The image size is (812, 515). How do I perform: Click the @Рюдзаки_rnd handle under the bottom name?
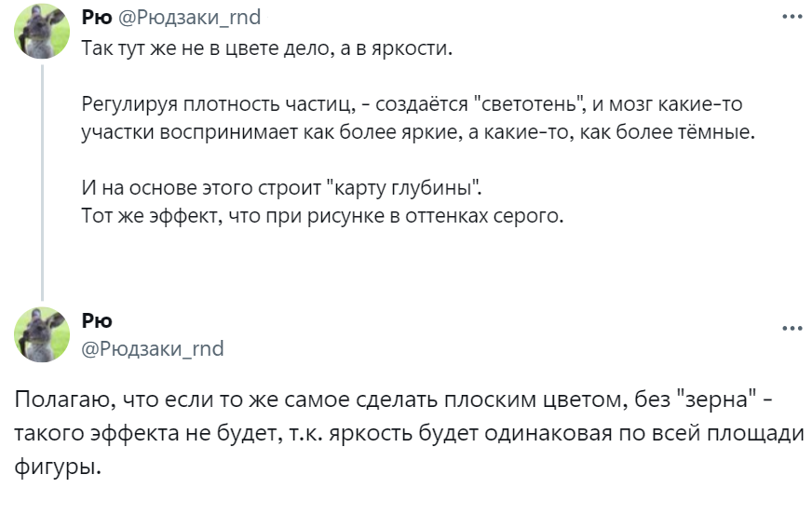[153, 348]
